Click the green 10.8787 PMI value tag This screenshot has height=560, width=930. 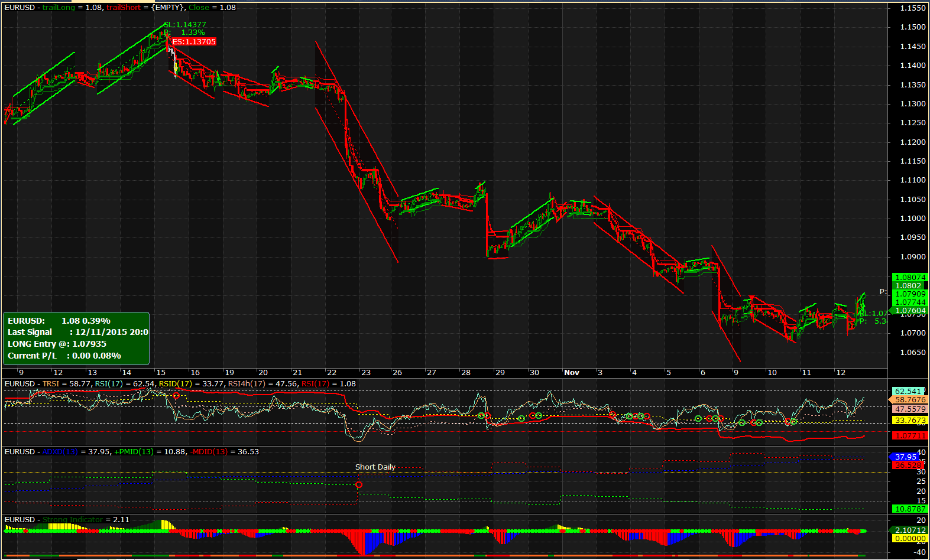click(910, 509)
